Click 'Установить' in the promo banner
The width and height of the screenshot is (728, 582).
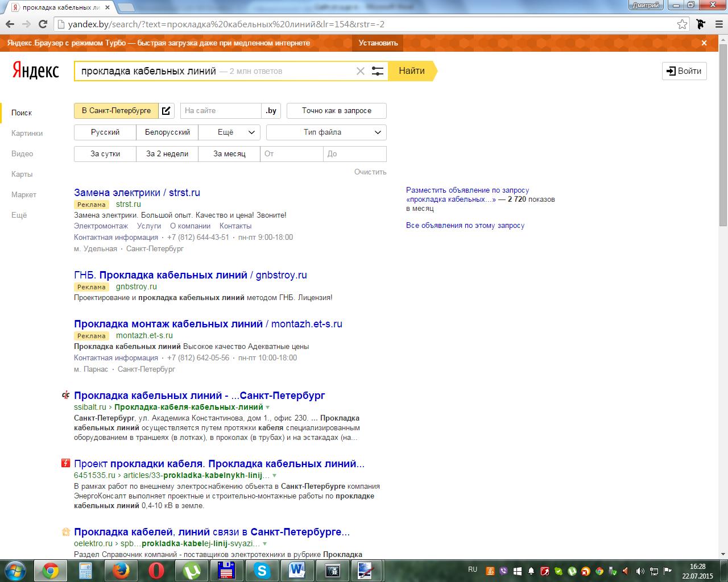pos(378,43)
